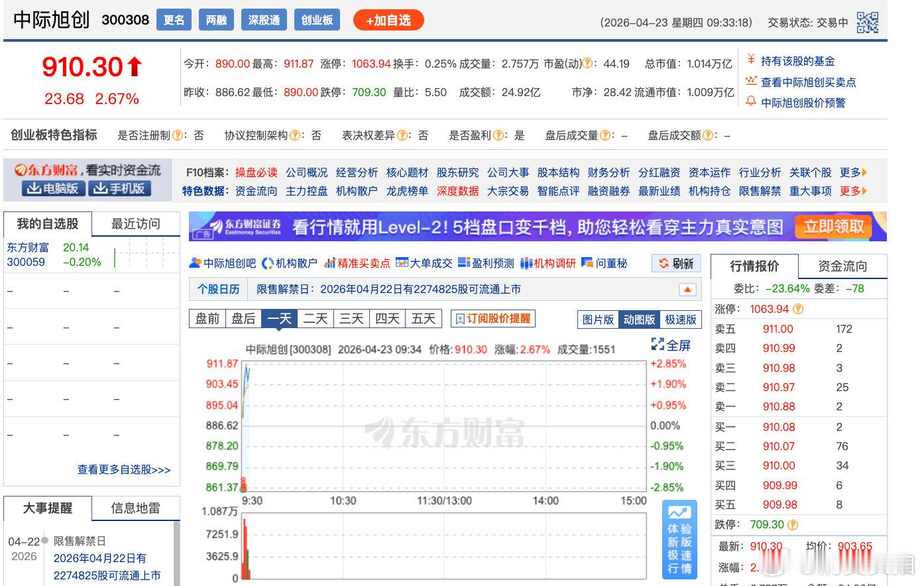924x586 pixels.
Task: Collapse 个股日历 with the orange arrow
Action: pos(687,290)
